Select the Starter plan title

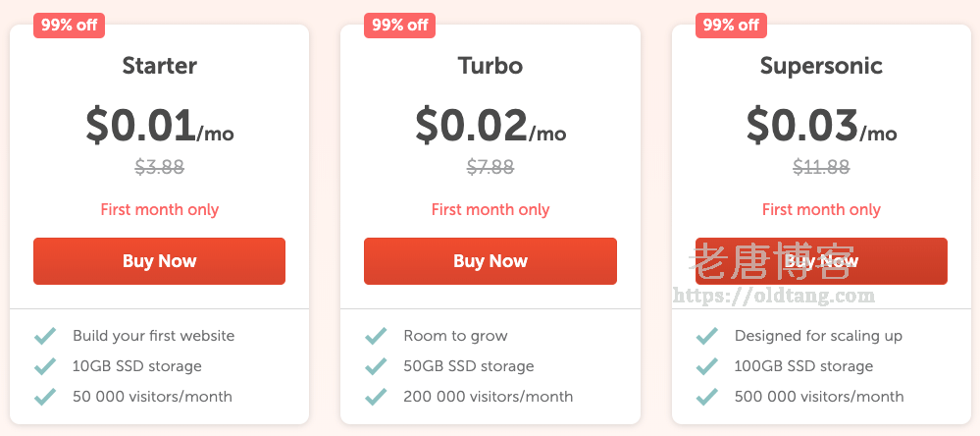159,66
